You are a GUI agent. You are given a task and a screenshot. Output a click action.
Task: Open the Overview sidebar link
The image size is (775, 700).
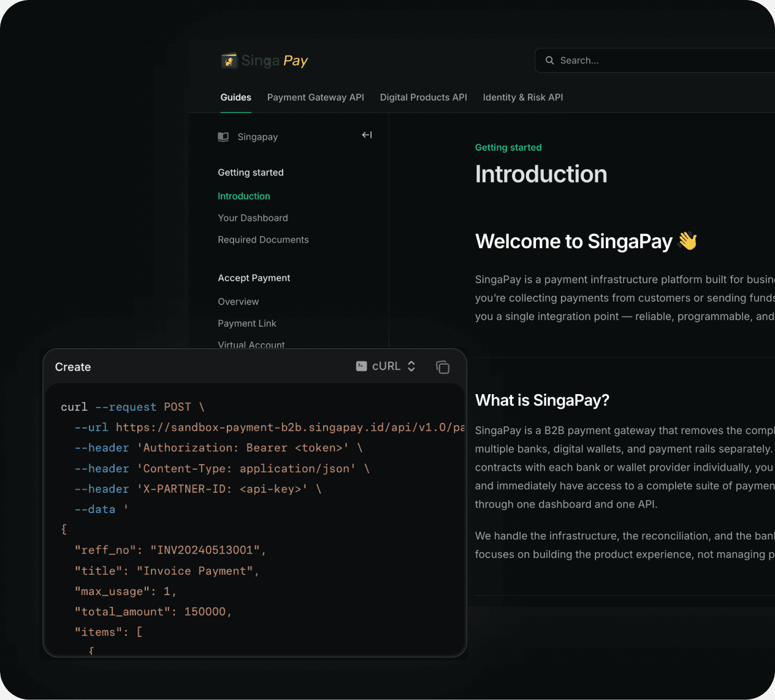(x=239, y=302)
